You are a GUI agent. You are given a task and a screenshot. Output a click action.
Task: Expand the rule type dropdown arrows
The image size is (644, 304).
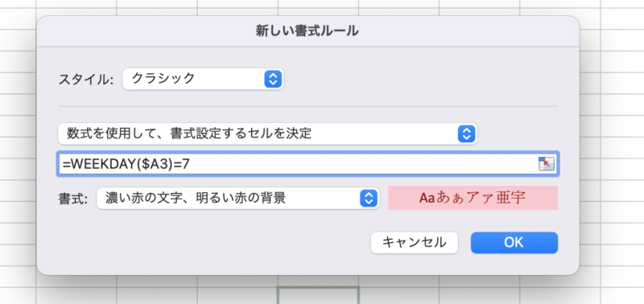pyautogui.click(x=466, y=134)
